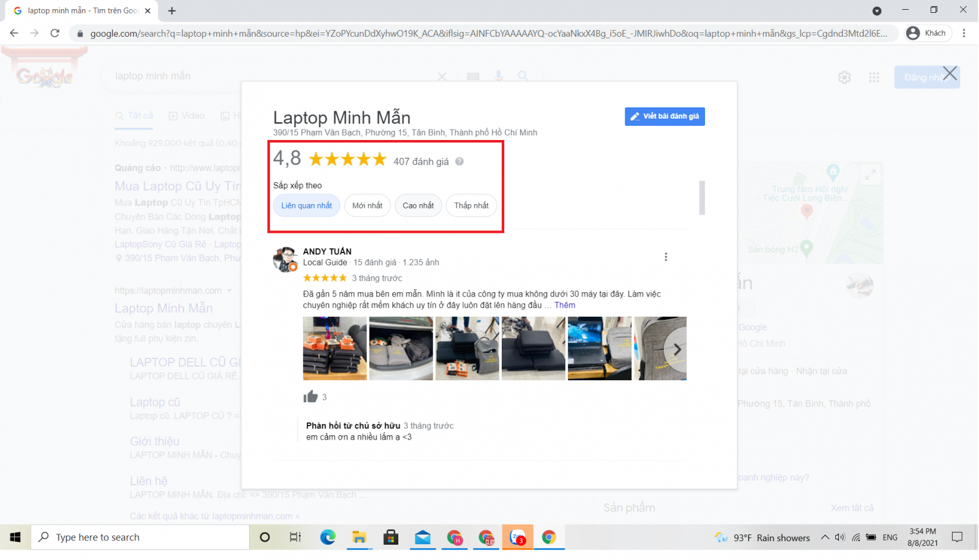Screen dimensions: 979x560
Task: Open the help icon next to 407 đánh giá
Action: (460, 161)
